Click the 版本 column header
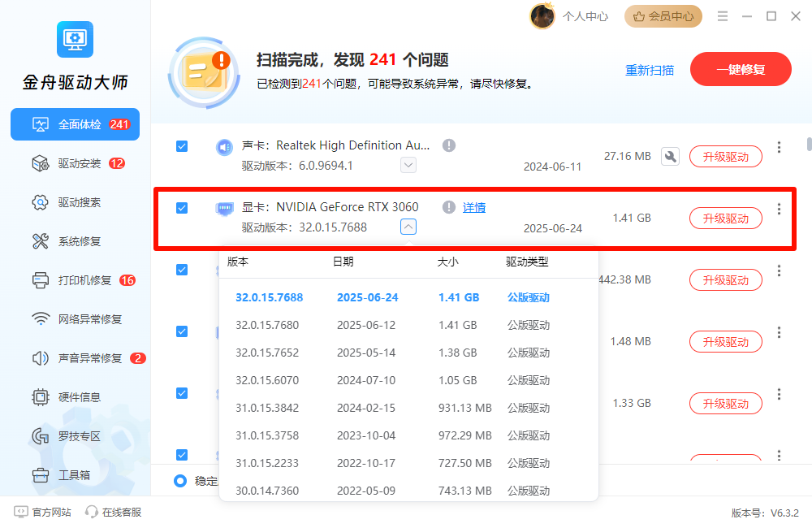The image size is (812, 528). click(238, 262)
